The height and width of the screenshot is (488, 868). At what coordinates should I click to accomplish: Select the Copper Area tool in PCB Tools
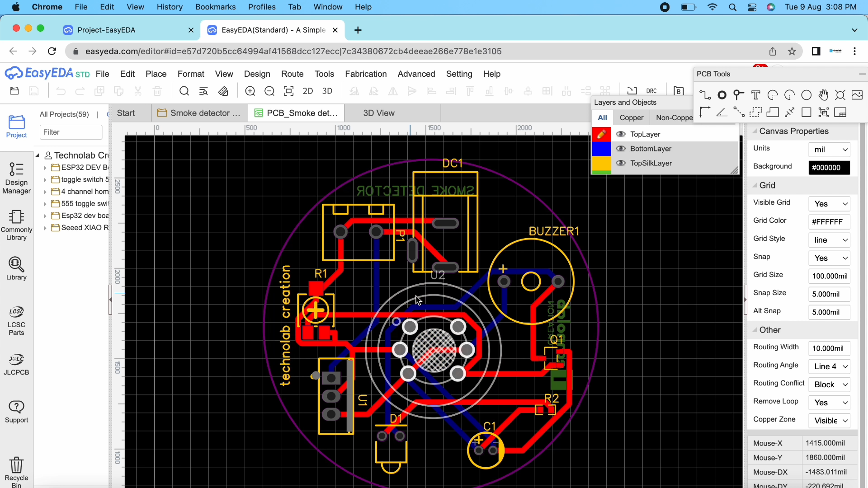click(755, 112)
